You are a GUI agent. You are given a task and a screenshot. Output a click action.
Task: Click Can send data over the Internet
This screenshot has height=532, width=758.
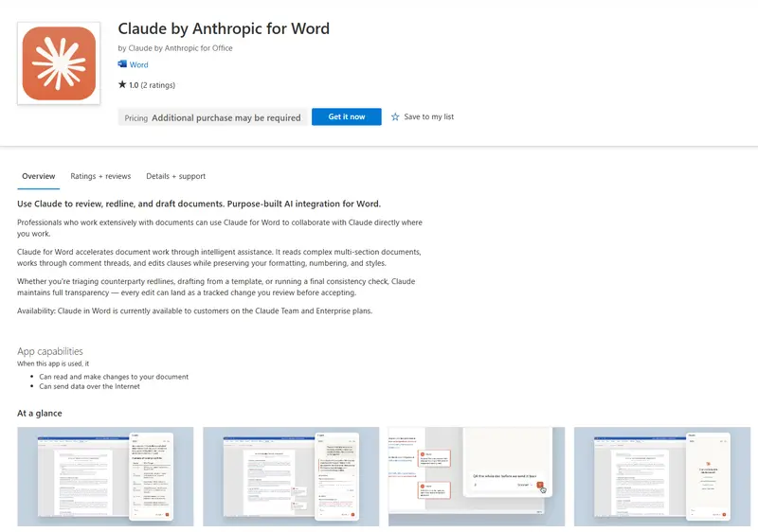pyautogui.click(x=89, y=386)
